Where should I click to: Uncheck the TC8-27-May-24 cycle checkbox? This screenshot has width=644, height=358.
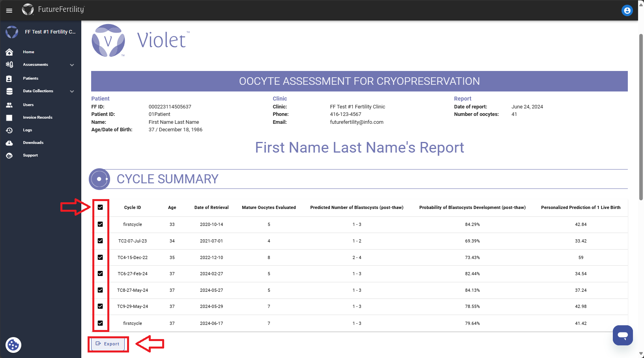[100, 290]
